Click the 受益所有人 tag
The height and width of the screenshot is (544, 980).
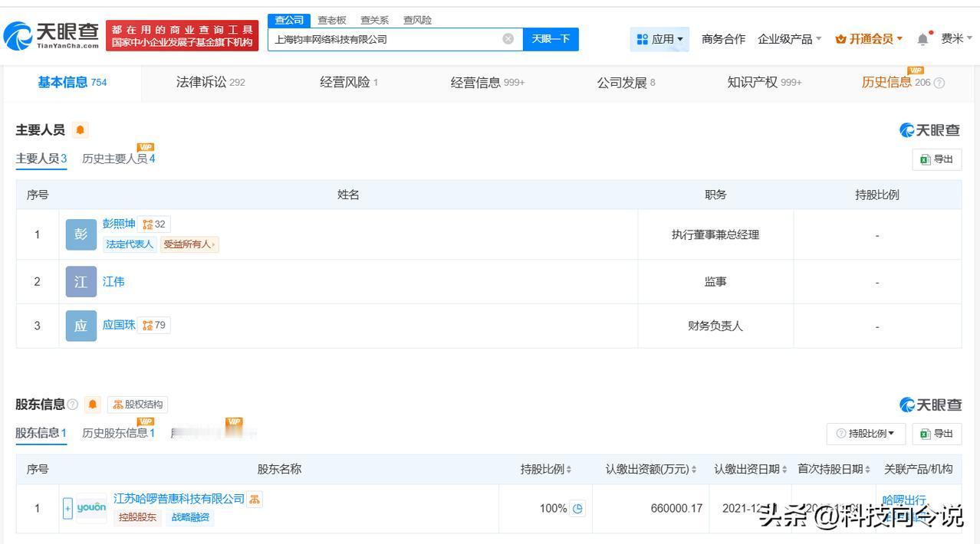189,244
